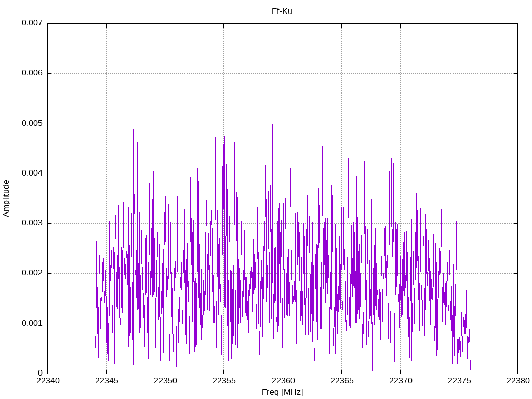Click the 22375 x-axis tick label
532x399 pixels.
pos(459,381)
